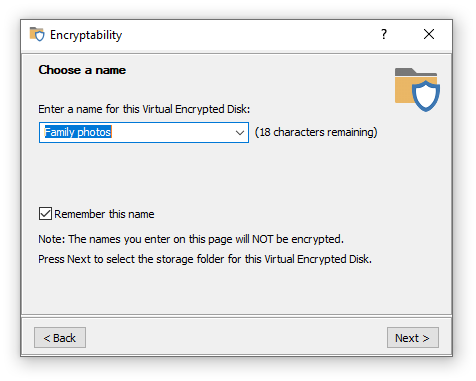Go back using the '< Back' button
476x381 pixels.
tap(60, 338)
